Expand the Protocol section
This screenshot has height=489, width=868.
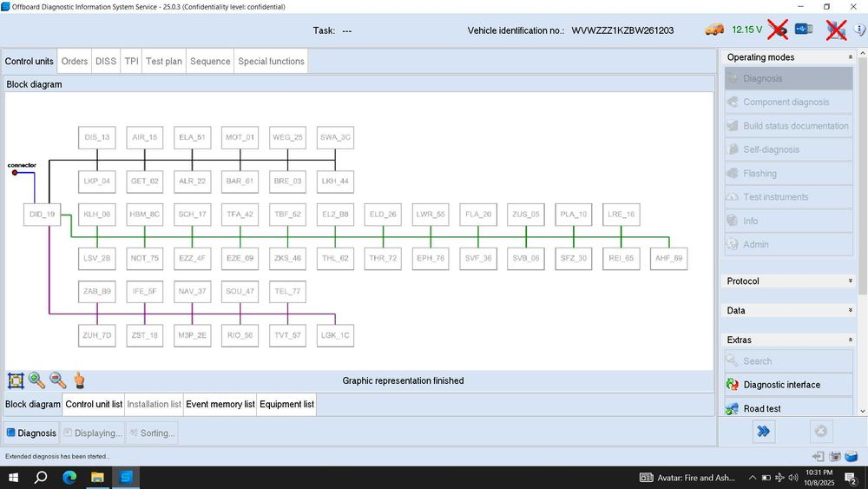pos(851,281)
